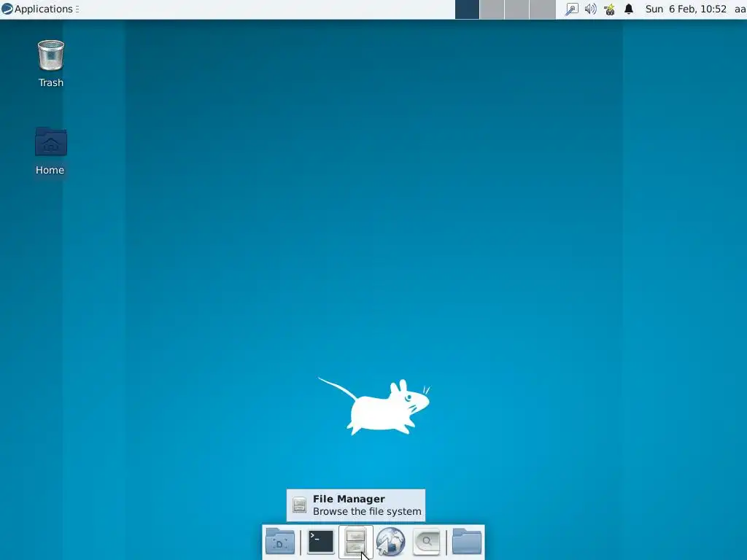Click Show Desktop icon in dock

(x=279, y=542)
